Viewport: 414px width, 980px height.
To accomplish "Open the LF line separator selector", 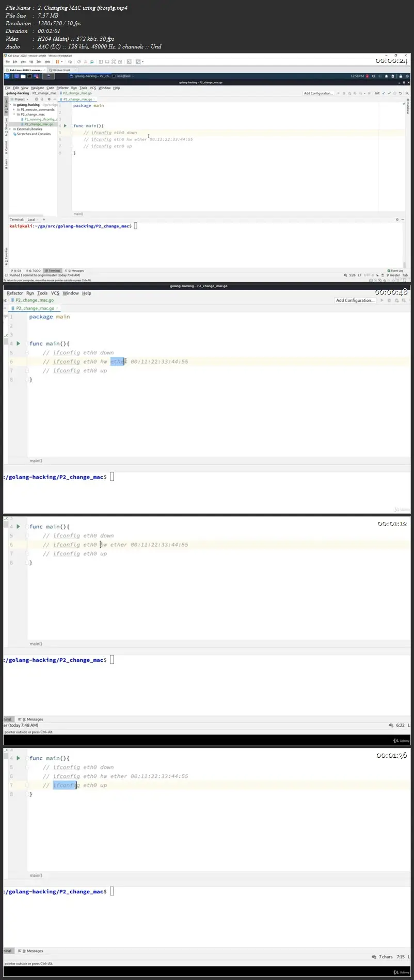I will [360, 275].
